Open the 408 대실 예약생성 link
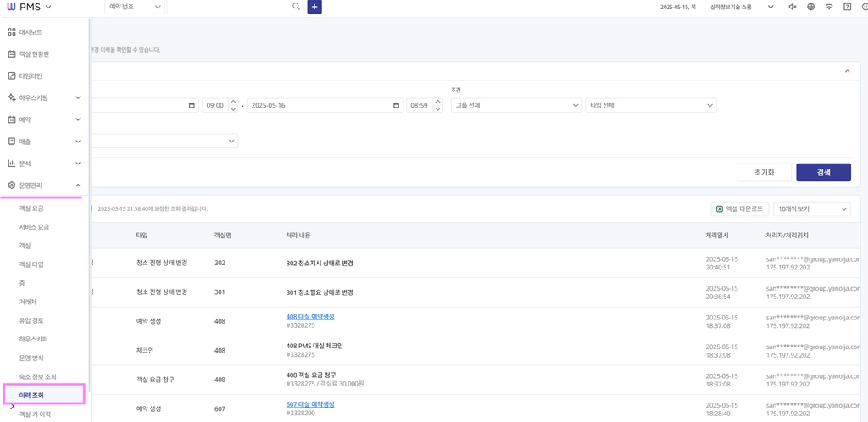 (310, 317)
